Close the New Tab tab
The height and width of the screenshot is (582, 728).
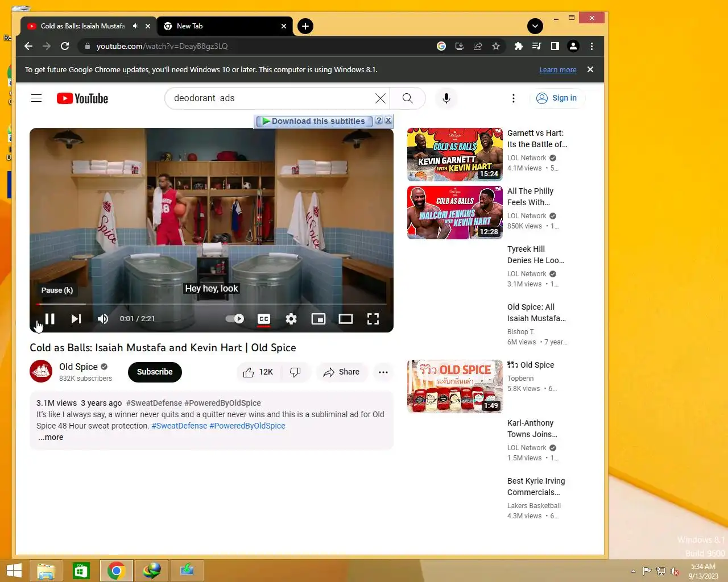point(284,26)
